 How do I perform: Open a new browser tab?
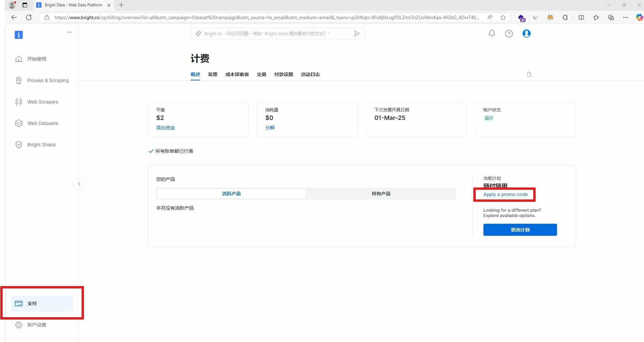click(121, 5)
